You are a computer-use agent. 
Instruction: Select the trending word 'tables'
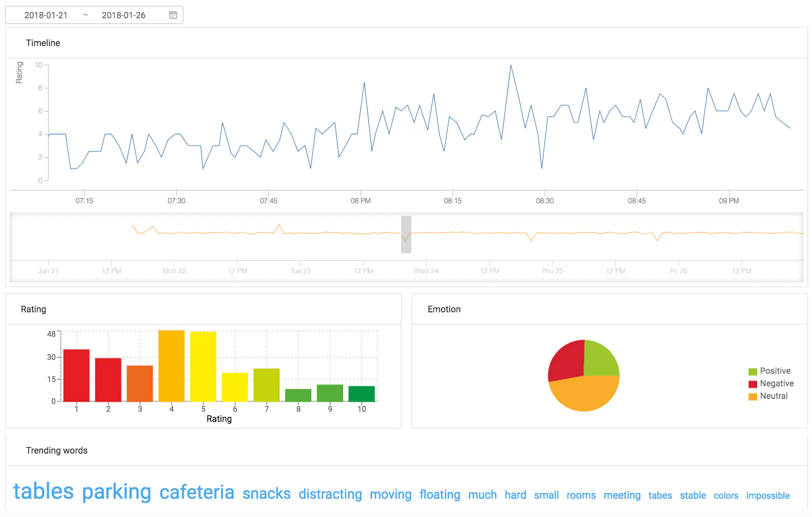(x=43, y=492)
